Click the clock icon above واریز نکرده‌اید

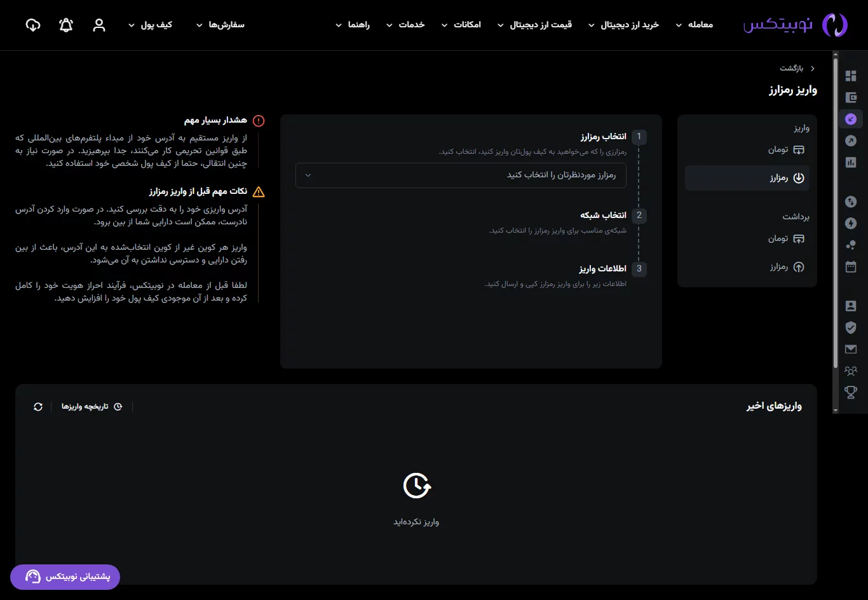[x=417, y=486]
